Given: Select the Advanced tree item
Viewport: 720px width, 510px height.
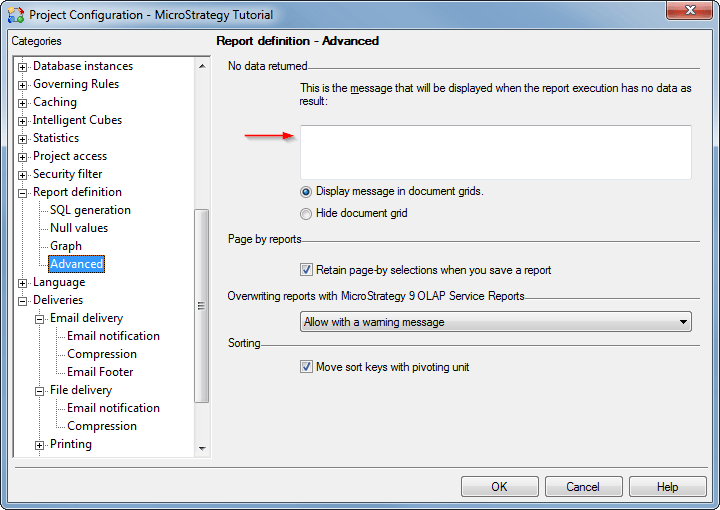Looking at the screenshot, I should (x=76, y=264).
